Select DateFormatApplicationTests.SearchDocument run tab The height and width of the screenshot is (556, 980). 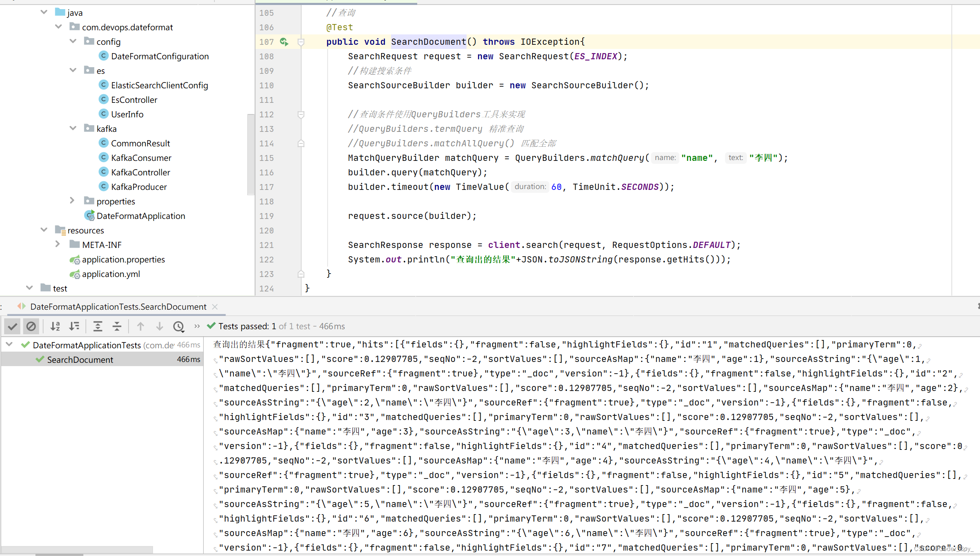(x=118, y=307)
